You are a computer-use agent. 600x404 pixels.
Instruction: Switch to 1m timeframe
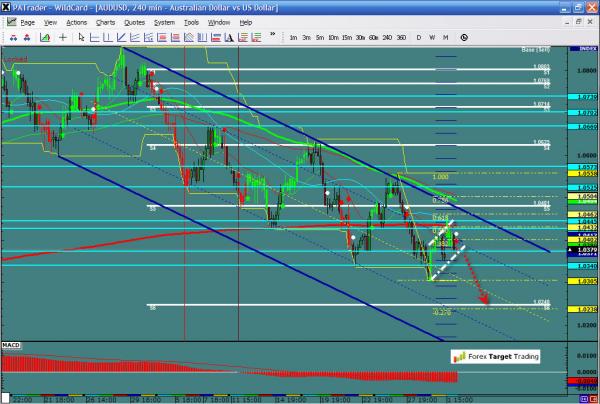point(293,37)
